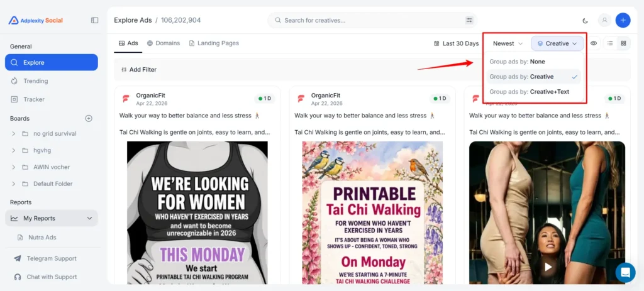Screen dimensions: 644x291
Task: Select Group ads by: Creative
Action: click(534, 77)
